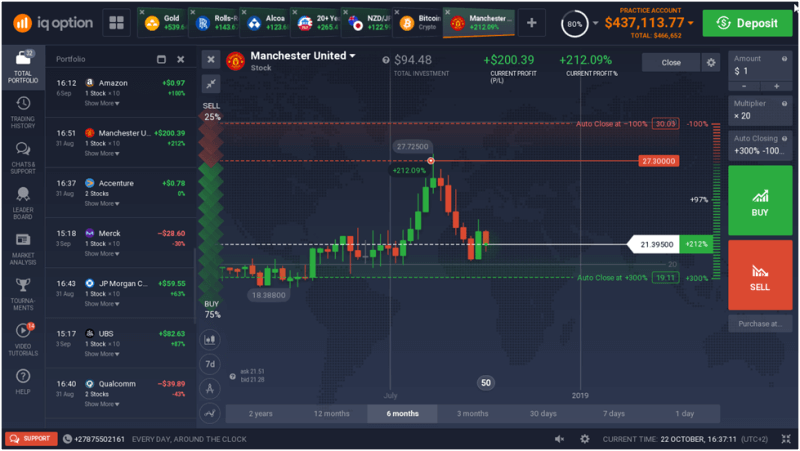This screenshot has height=451, width=800.
Task: Click the Multiplier info icon
Action: (x=785, y=104)
